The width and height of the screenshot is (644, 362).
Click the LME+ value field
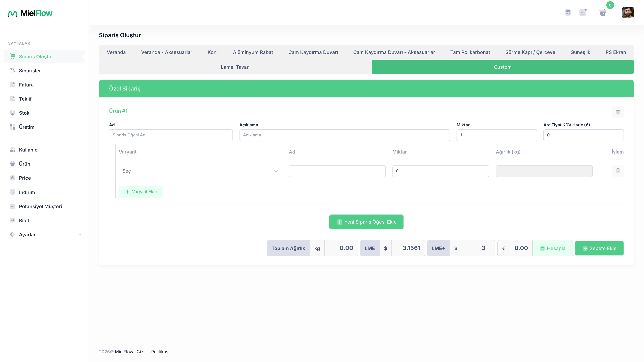tap(478, 248)
